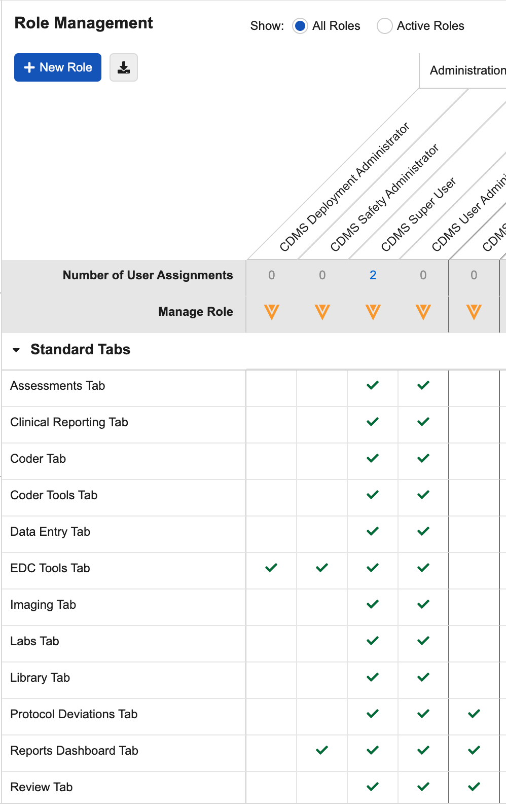This screenshot has width=506, height=812.
Task: Click the Protocol Deviations Tab row label
Action: (x=74, y=714)
